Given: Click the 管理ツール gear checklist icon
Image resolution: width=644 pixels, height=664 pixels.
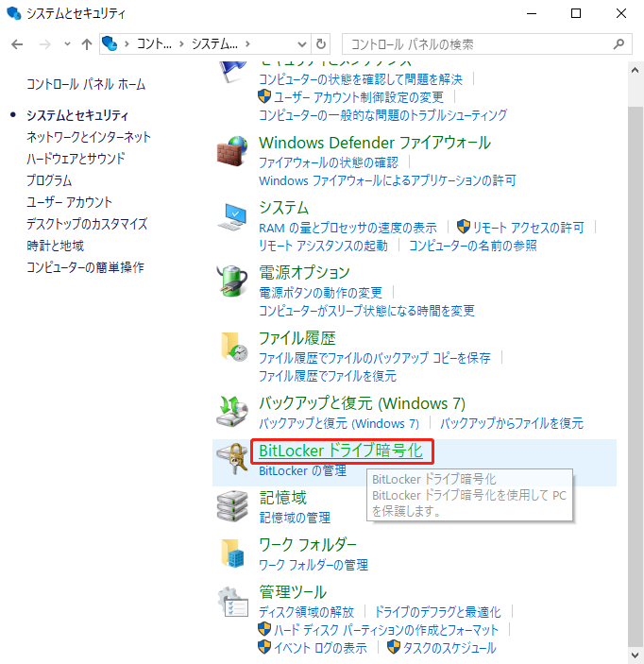Looking at the screenshot, I should [233, 602].
